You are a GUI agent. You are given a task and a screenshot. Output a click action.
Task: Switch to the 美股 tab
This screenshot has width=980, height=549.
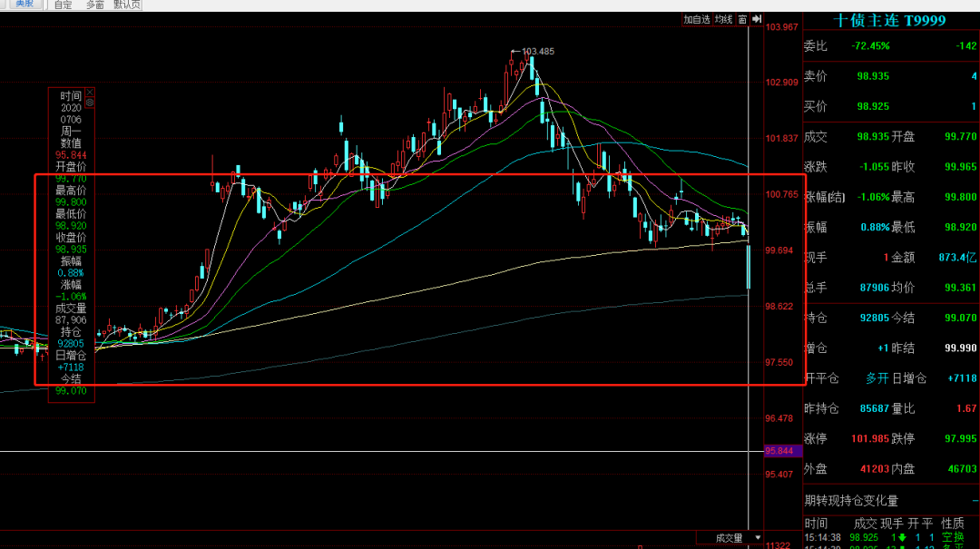click(x=25, y=5)
